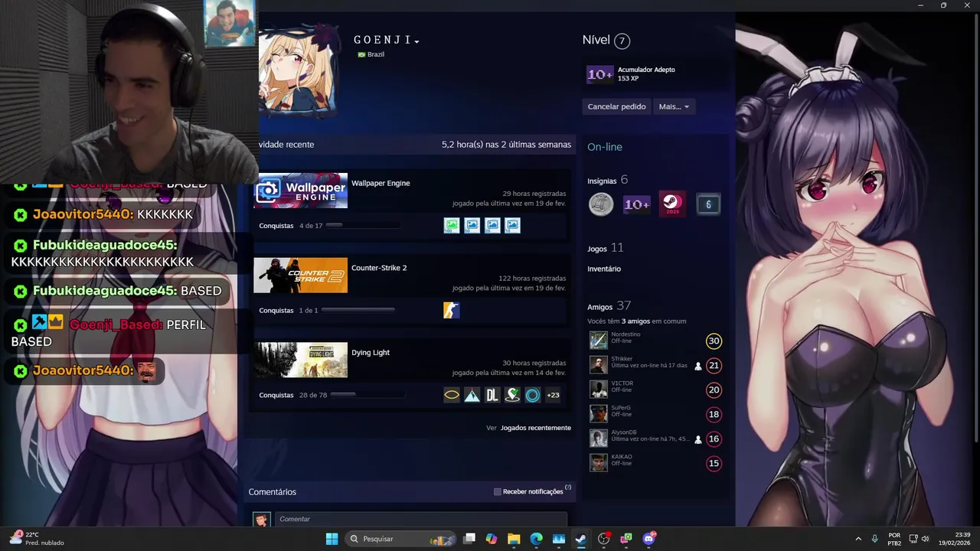Open File Explorer from the taskbar
The width and height of the screenshot is (980, 551).
pos(514,539)
